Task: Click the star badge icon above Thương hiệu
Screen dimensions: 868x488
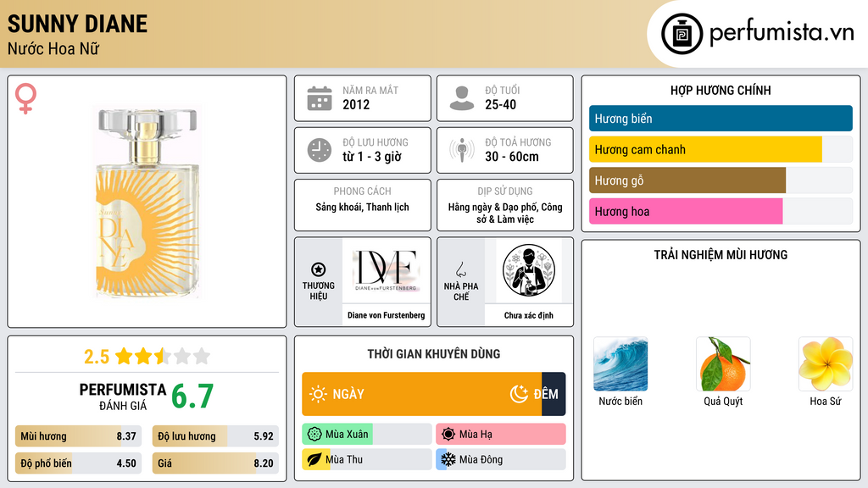Action: point(319,269)
